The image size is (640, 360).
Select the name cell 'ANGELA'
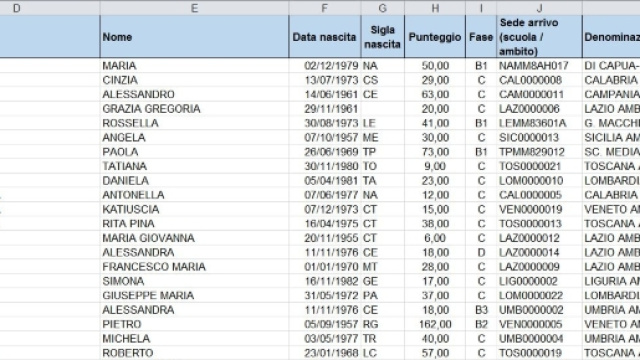click(194, 137)
